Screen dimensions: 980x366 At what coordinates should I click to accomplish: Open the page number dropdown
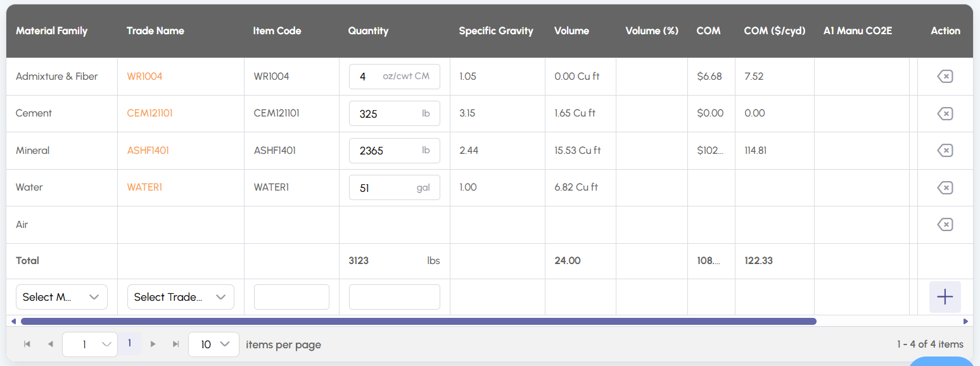(90, 344)
